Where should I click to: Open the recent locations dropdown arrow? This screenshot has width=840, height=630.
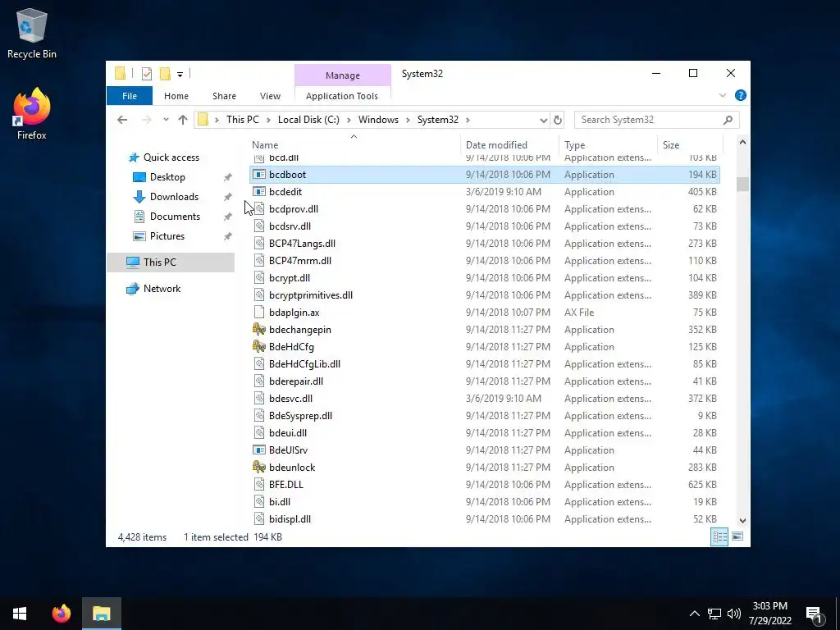(x=166, y=120)
